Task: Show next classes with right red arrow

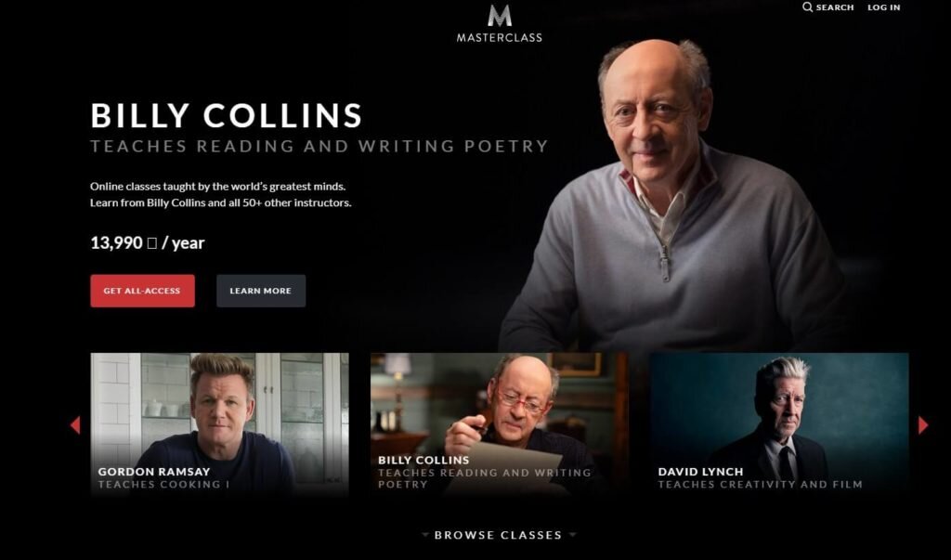Action: click(x=923, y=425)
